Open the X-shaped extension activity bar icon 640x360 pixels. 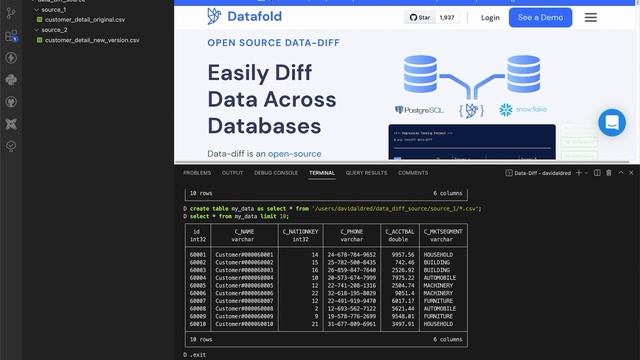coord(11,124)
